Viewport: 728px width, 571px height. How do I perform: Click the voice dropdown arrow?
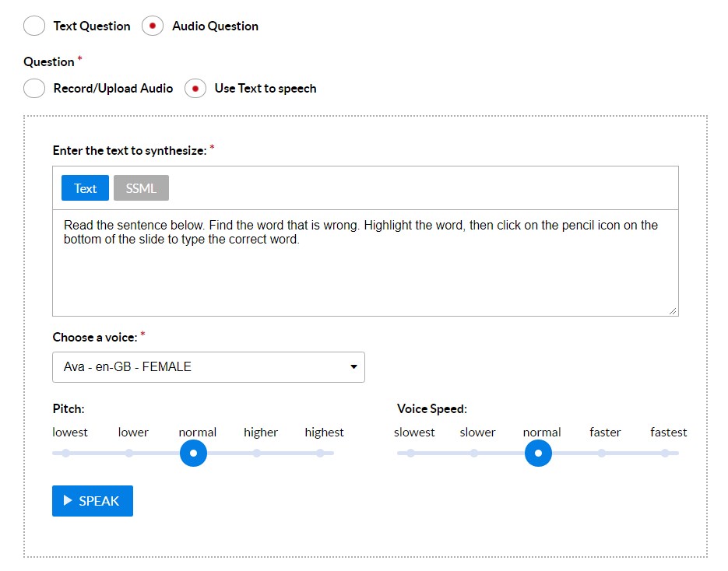coord(353,367)
